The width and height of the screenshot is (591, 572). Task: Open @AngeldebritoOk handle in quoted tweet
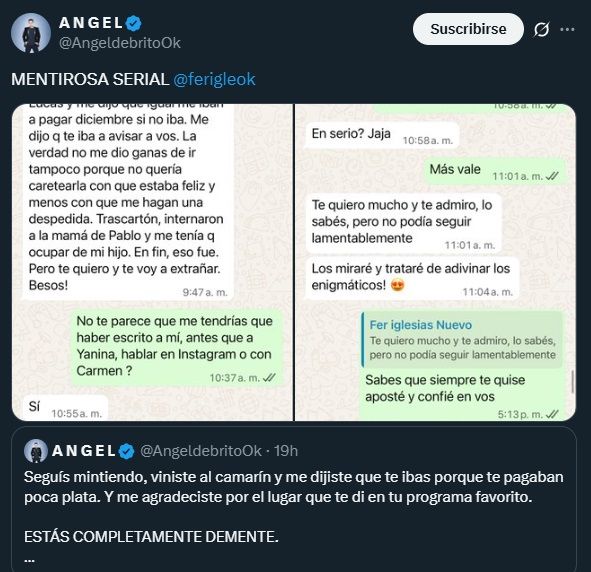(201, 451)
